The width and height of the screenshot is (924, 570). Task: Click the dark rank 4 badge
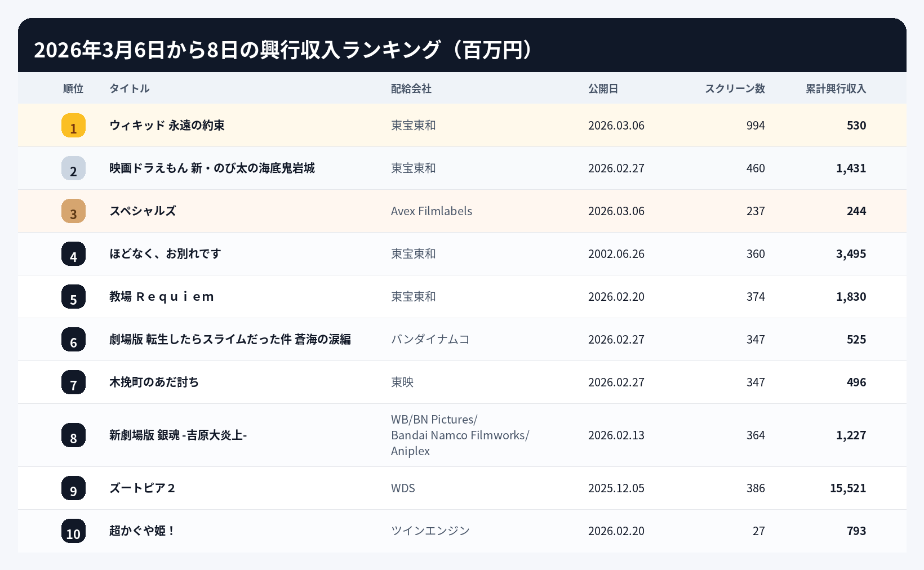click(x=73, y=254)
